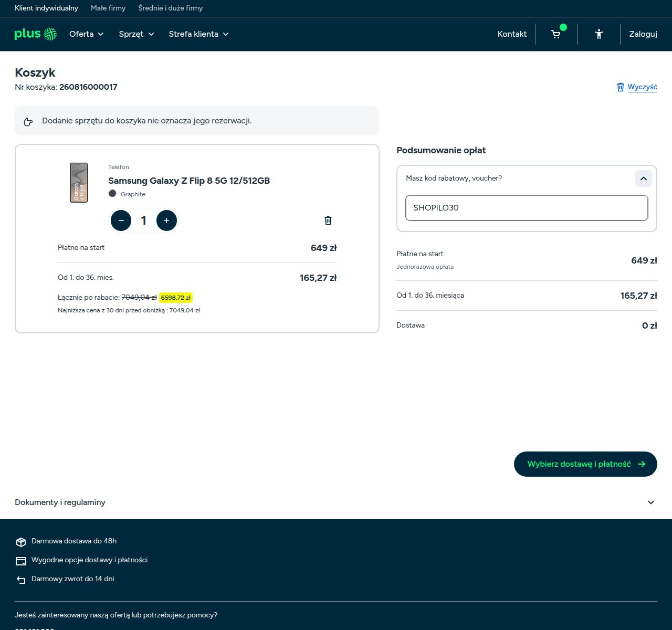Click Wygodne opcje dostawy i płatności text

[x=90, y=560]
